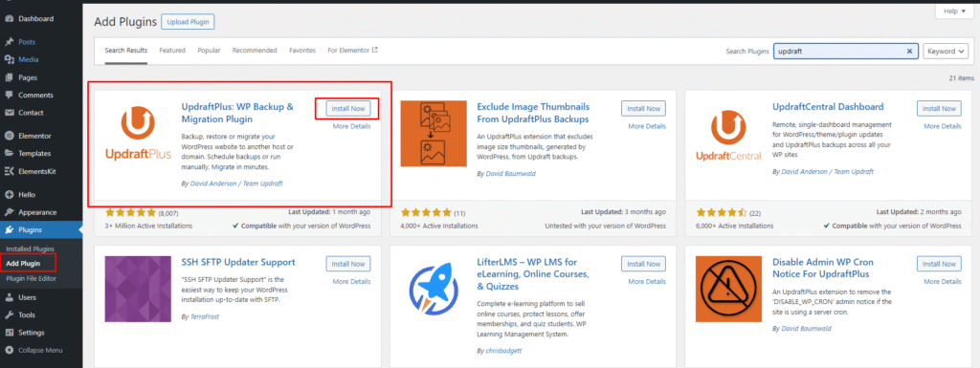Switch to the Favorites tab
The image size is (980, 368).
click(x=302, y=51)
